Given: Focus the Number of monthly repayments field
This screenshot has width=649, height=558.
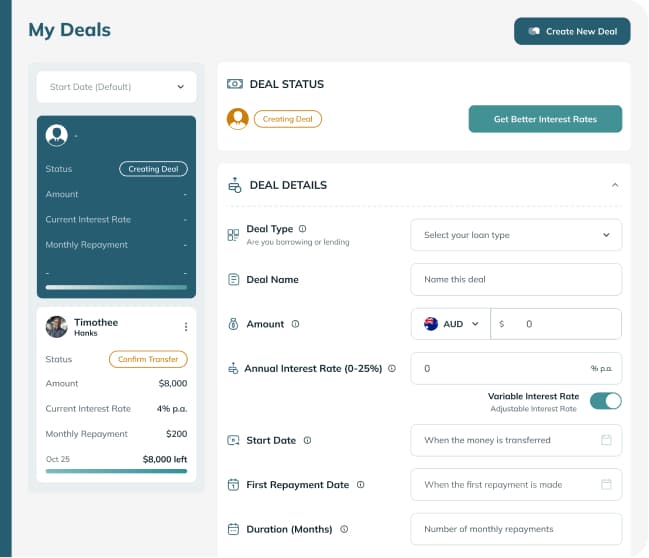Looking at the screenshot, I should point(516,529).
